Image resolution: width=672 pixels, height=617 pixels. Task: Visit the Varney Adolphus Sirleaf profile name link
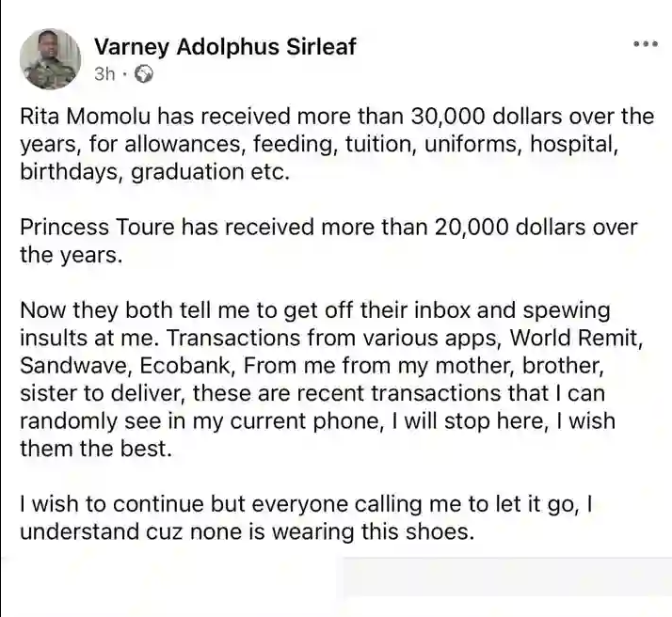click(x=226, y=46)
